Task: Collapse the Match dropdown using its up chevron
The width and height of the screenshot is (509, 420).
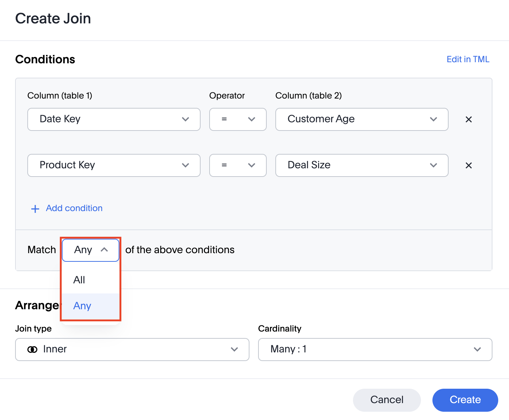Action: coord(104,250)
